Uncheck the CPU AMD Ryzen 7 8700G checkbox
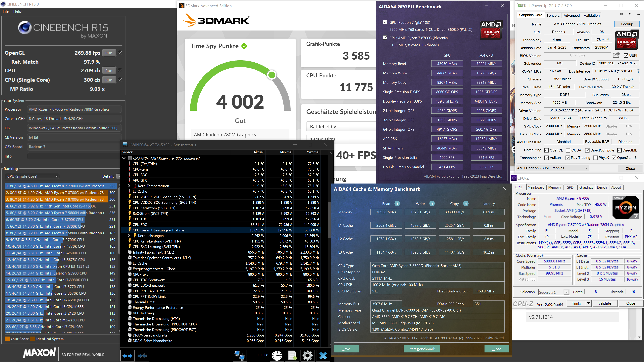Screen dimensions: 644x362 pyautogui.click(x=385, y=38)
